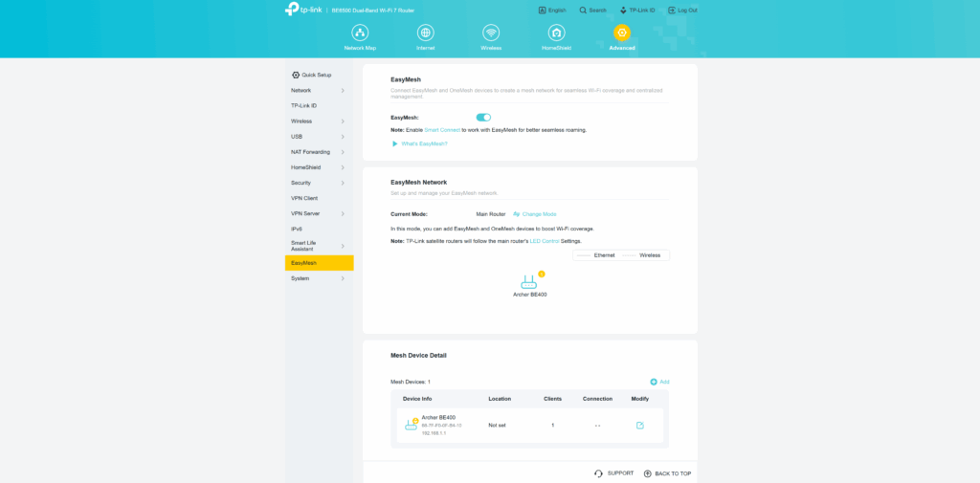Click the TP-Link logo
Image resolution: width=980 pixels, height=483 pixels.
(x=303, y=10)
